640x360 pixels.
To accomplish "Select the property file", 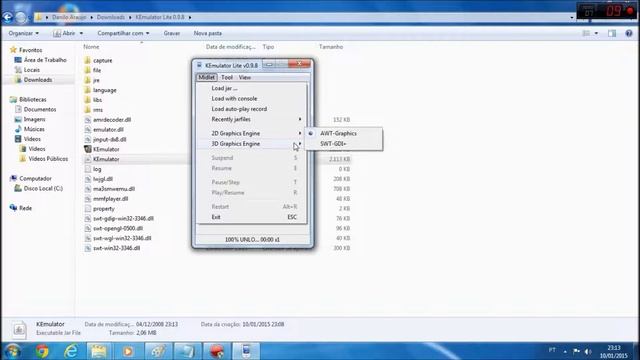I will [103, 209].
